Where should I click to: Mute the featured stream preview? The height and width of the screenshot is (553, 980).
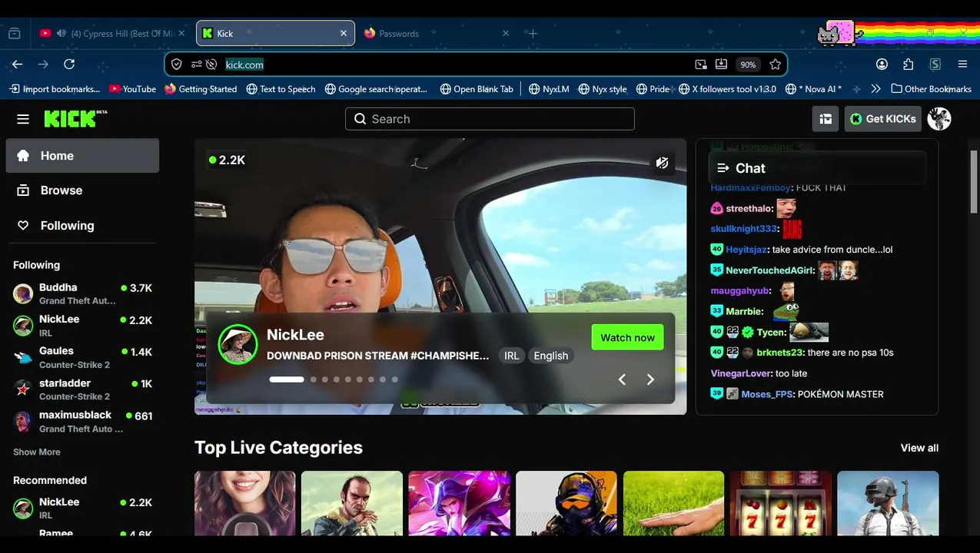(x=662, y=163)
